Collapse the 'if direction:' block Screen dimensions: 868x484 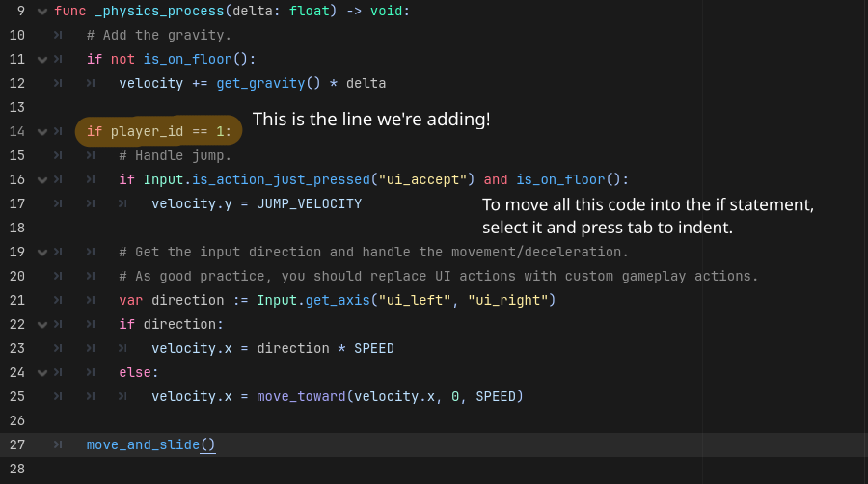[42, 325]
